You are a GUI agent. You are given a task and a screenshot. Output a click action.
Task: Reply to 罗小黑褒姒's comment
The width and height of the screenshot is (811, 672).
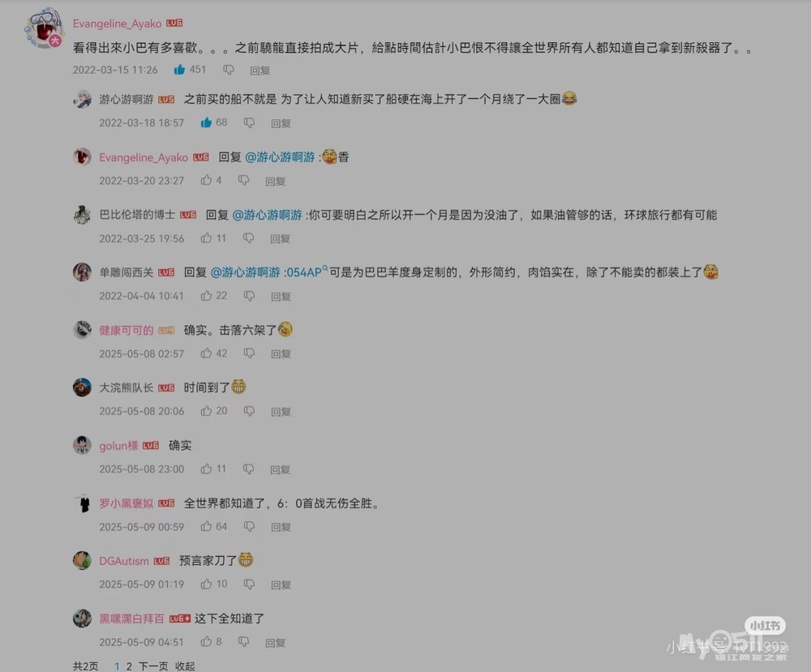(281, 527)
